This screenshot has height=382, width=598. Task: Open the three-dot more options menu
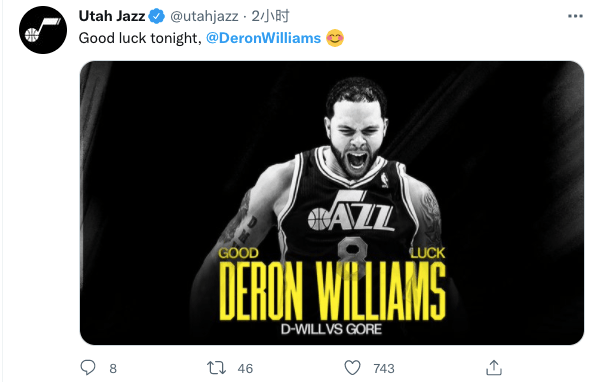(x=575, y=16)
